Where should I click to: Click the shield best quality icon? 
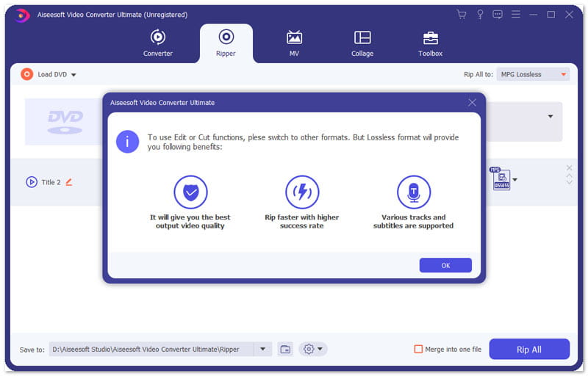click(x=190, y=192)
